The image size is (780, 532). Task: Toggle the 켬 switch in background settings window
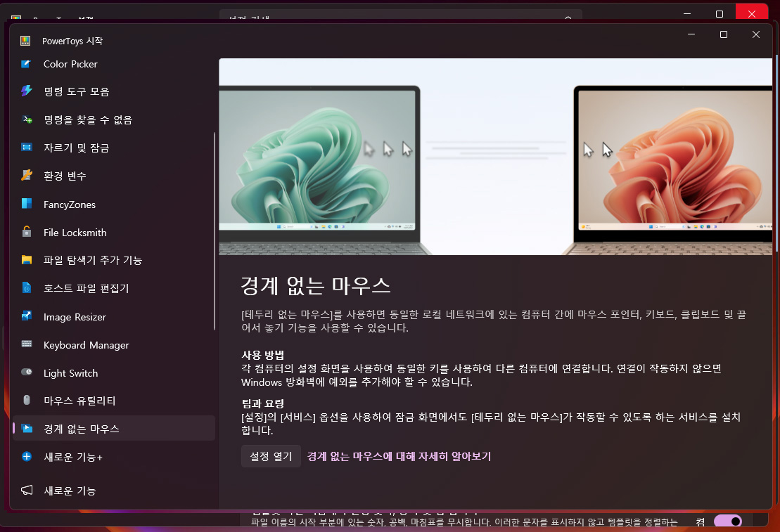[x=727, y=521]
